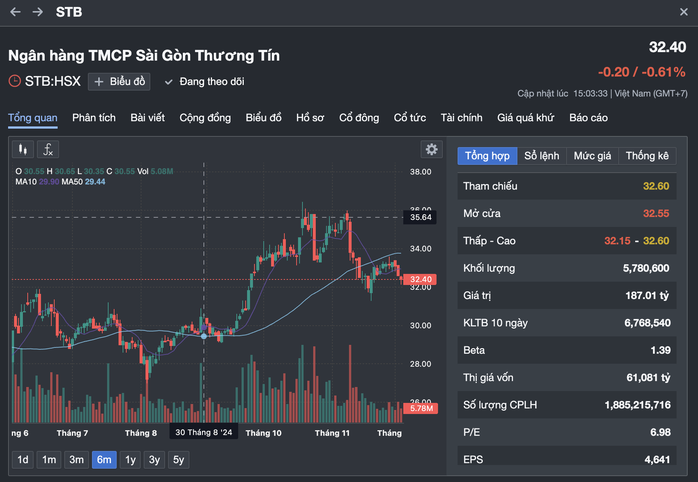The width and height of the screenshot is (698, 482).
Task: Open the 'Cộng đồng' tab
Action: click(205, 118)
